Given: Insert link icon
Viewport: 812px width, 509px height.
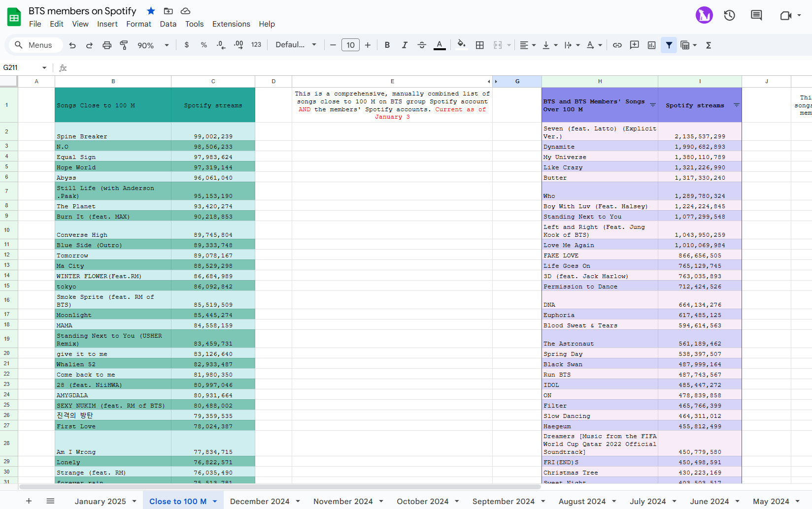Looking at the screenshot, I should [617, 45].
